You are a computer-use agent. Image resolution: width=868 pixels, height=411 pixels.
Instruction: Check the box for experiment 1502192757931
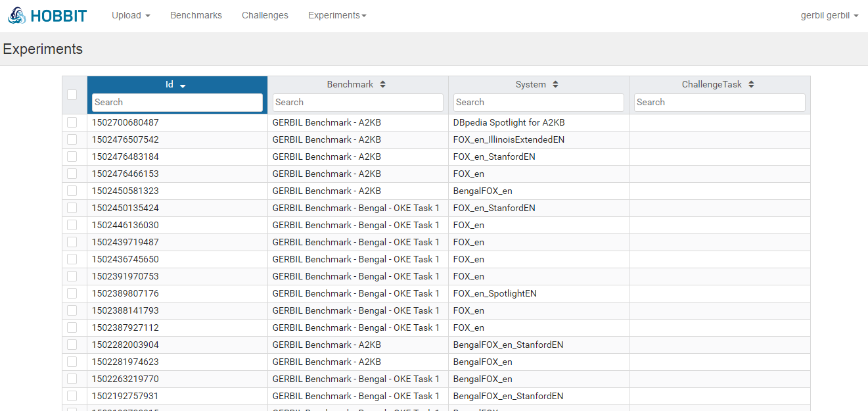coord(72,396)
